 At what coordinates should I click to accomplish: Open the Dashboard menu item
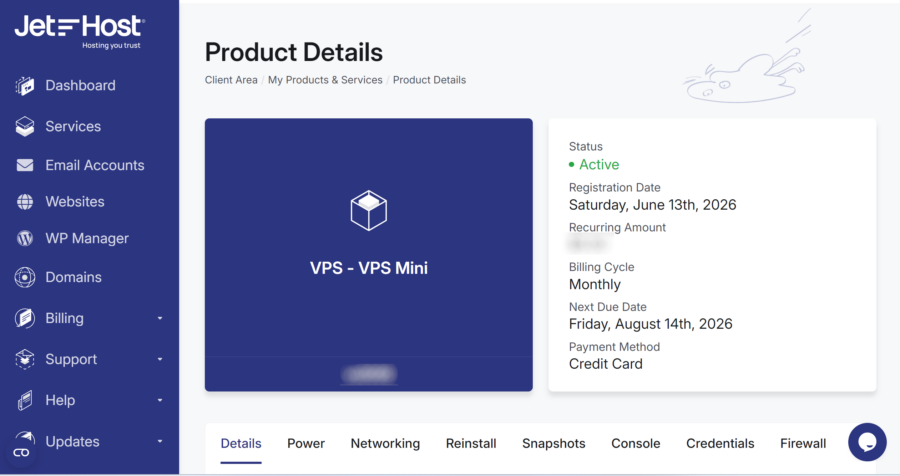point(80,86)
